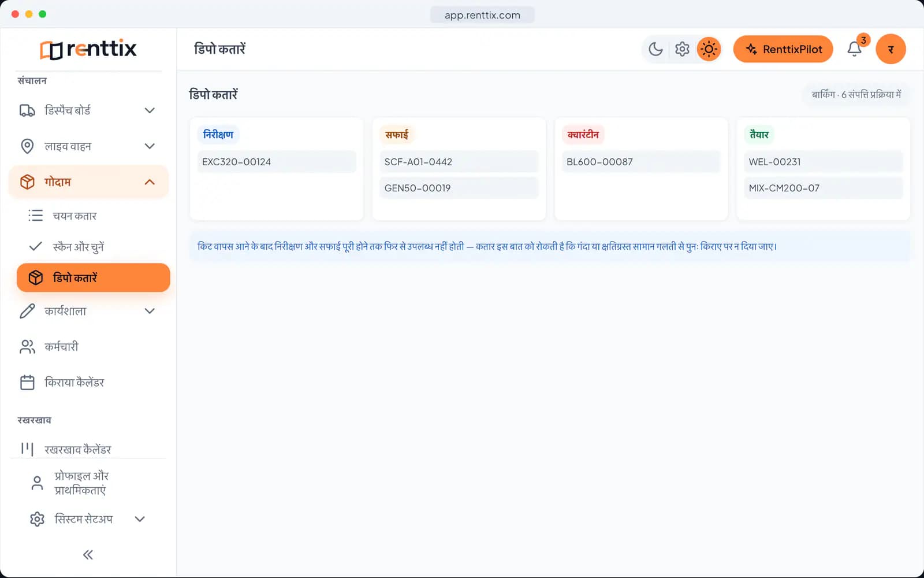Open notifications bell
924x578 pixels.
[855, 49]
